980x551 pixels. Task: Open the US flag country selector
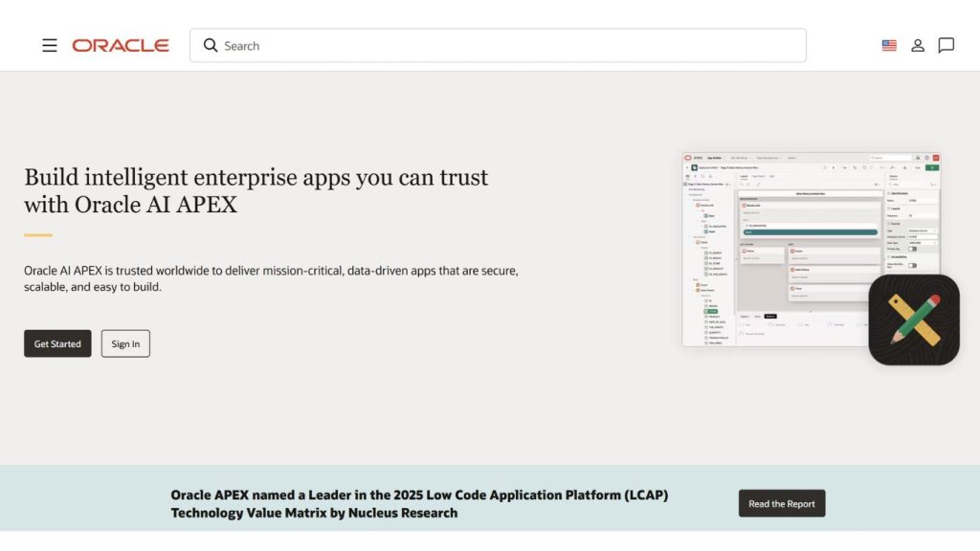tap(888, 44)
